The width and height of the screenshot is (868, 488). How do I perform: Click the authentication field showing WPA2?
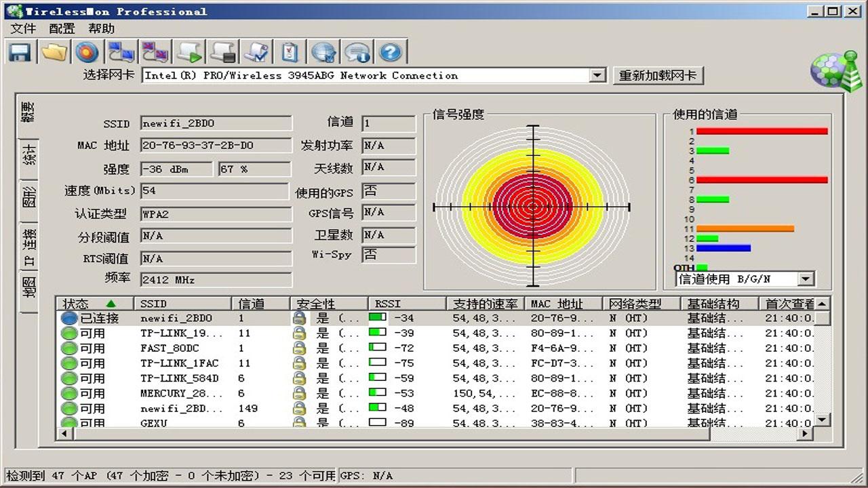pyautogui.click(x=216, y=214)
